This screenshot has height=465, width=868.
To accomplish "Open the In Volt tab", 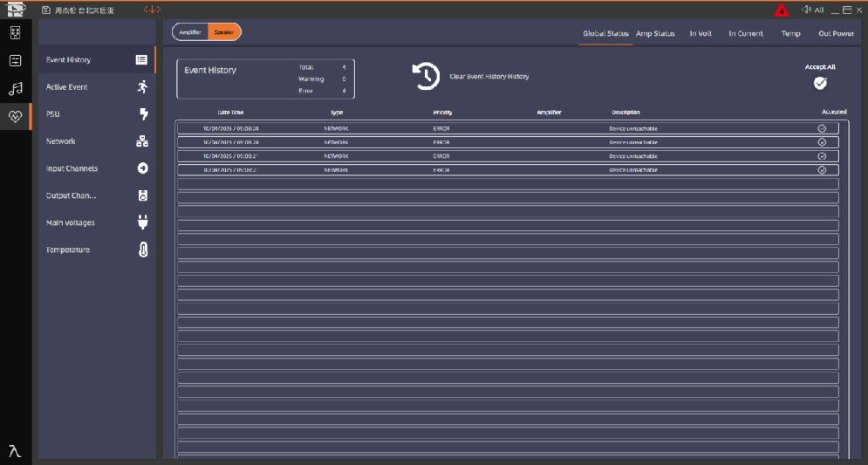I will pos(701,33).
